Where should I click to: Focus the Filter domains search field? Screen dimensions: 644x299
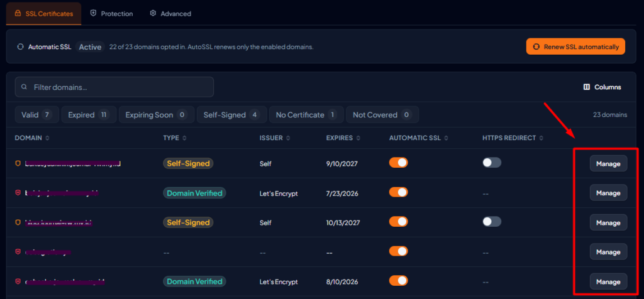pos(114,87)
